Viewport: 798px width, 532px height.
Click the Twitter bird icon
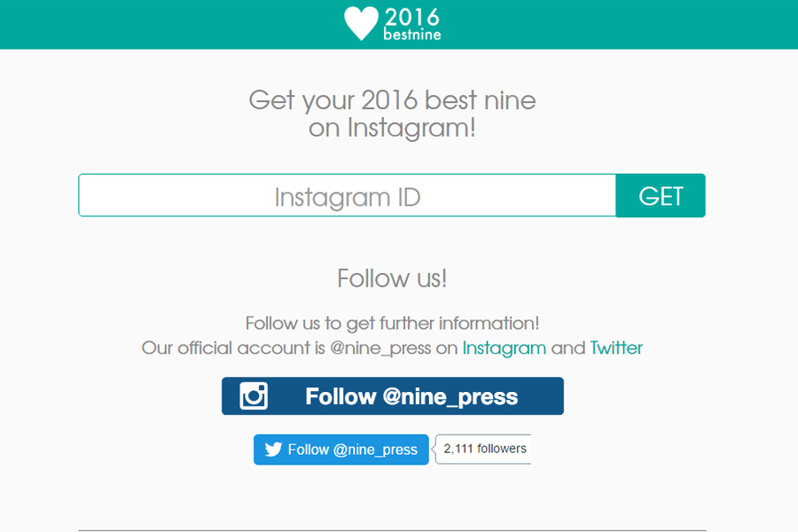click(x=273, y=450)
